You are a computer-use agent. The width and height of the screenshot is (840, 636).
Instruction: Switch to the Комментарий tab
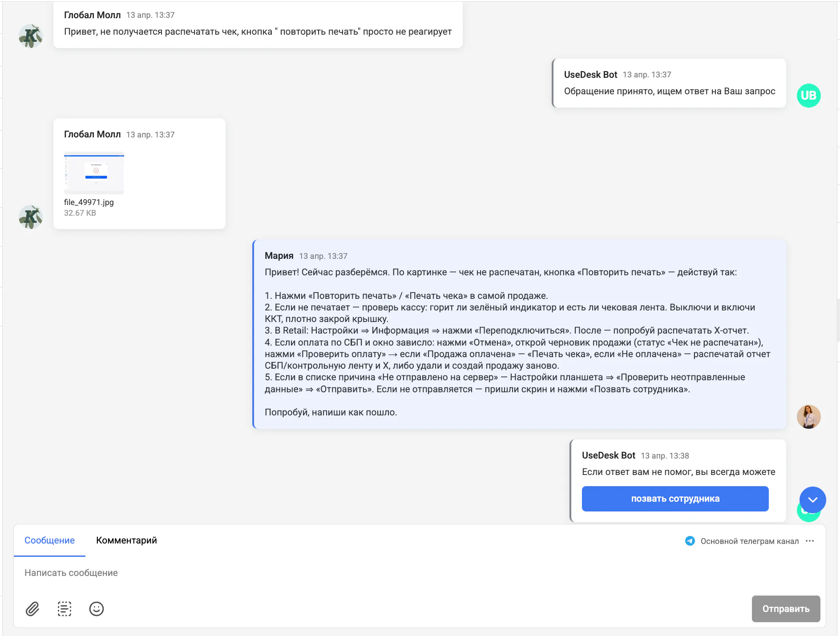(126, 540)
